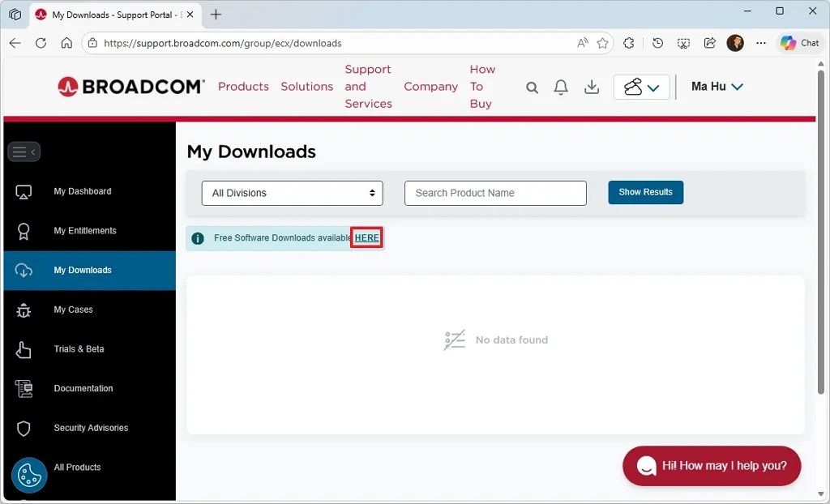Open the Ma Hu account menu
Screen dimensions: 830x504
[x=716, y=87]
